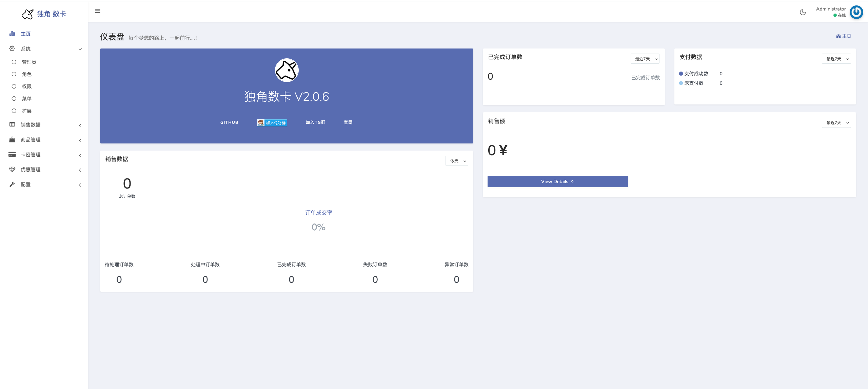
Task: Select the 权限 circle menu item
Action: 26,86
